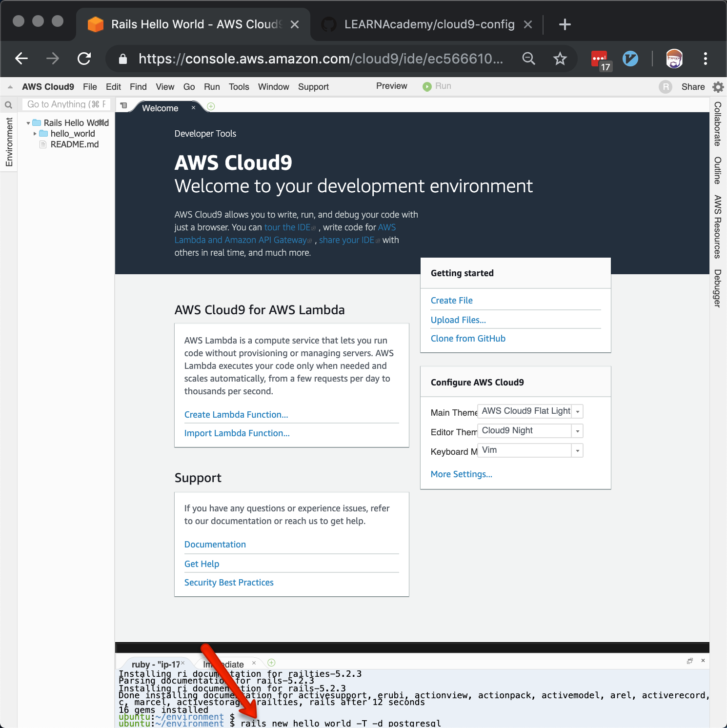This screenshot has width=727, height=728.
Task: Open new tab with plus beside Welcome
Action: coord(211,106)
